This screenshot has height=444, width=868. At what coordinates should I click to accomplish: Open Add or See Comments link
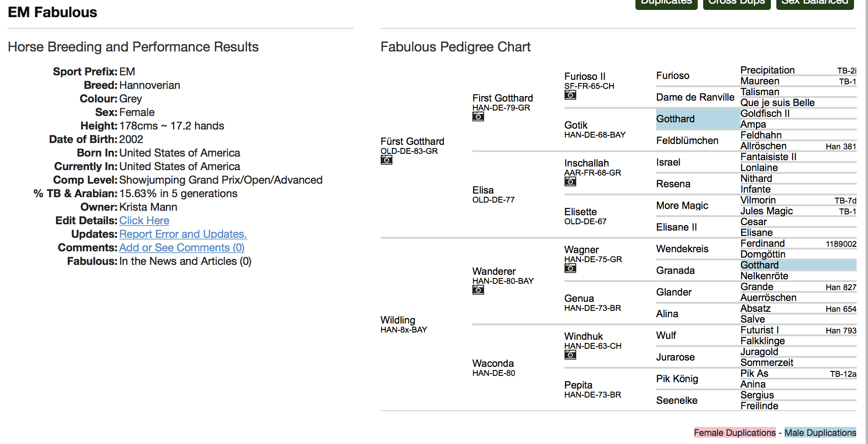pyautogui.click(x=182, y=248)
